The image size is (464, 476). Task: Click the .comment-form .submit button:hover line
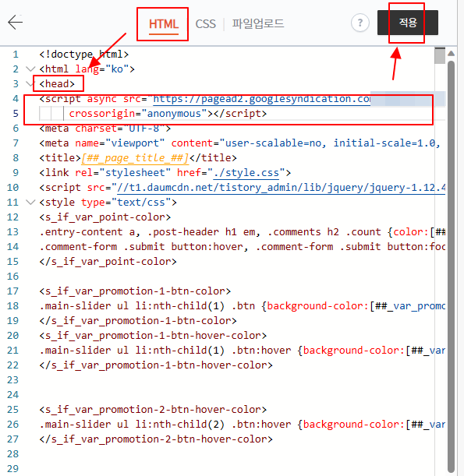tap(243, 247)
